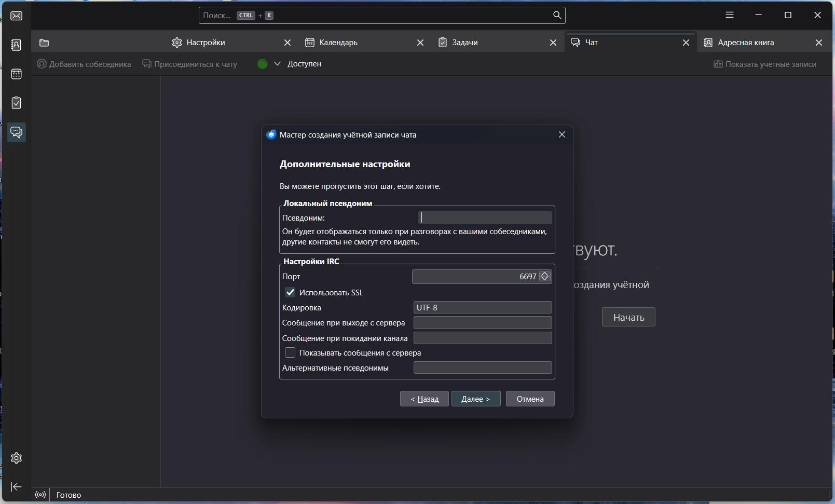The height and width of the screenshot is (504, 835).
Task: Select the Chat sidebar icon
Action: [x=16, y=132]
